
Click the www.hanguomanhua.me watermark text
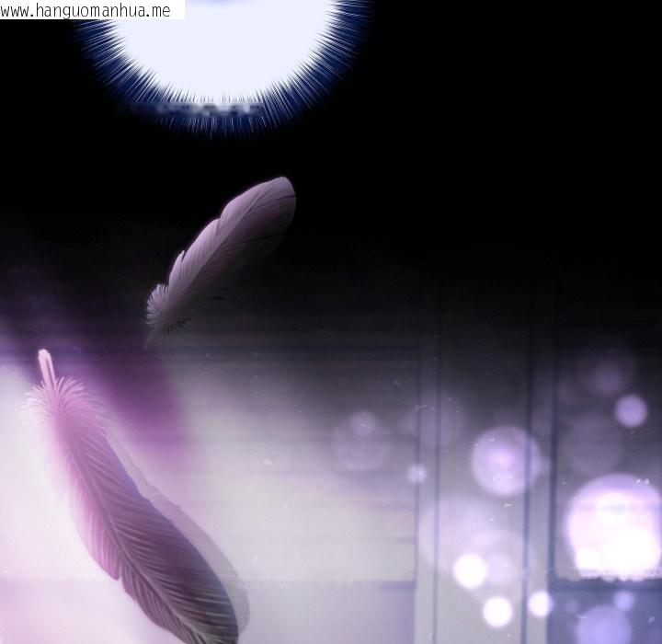click(92, 10)
